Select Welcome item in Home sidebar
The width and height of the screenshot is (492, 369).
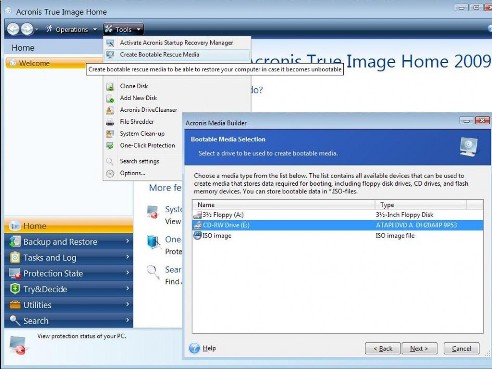(x=53, y=63)
